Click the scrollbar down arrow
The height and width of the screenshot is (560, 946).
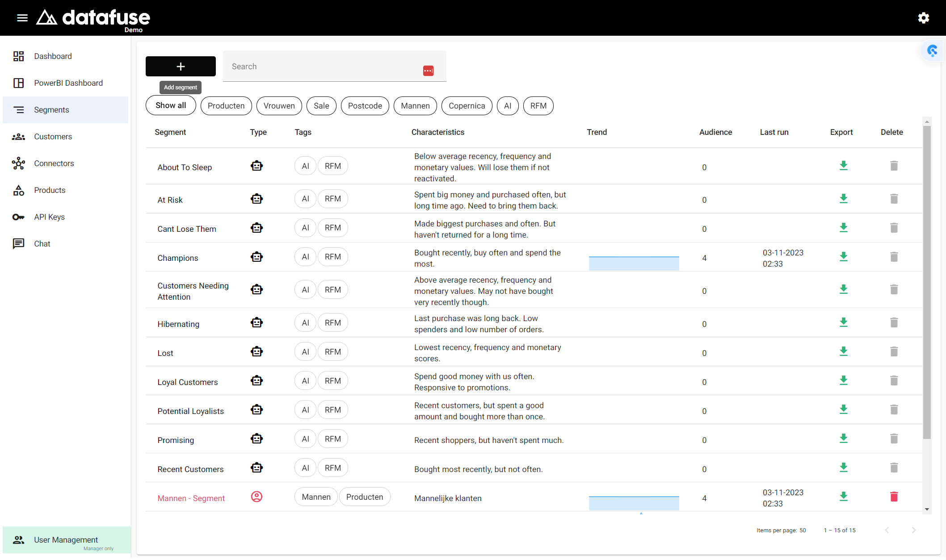[927, 510]
